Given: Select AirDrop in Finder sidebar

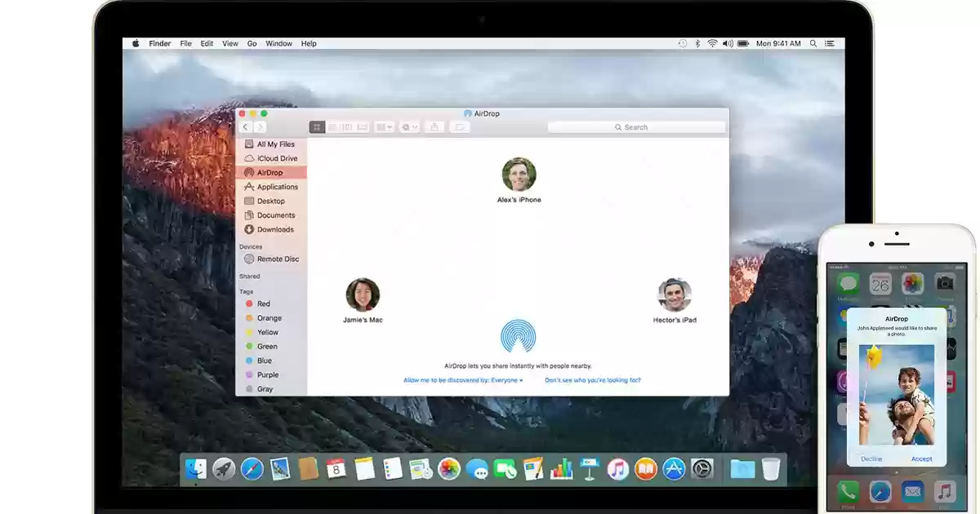Looking at the screenshot, I should [x=271, y=173].
